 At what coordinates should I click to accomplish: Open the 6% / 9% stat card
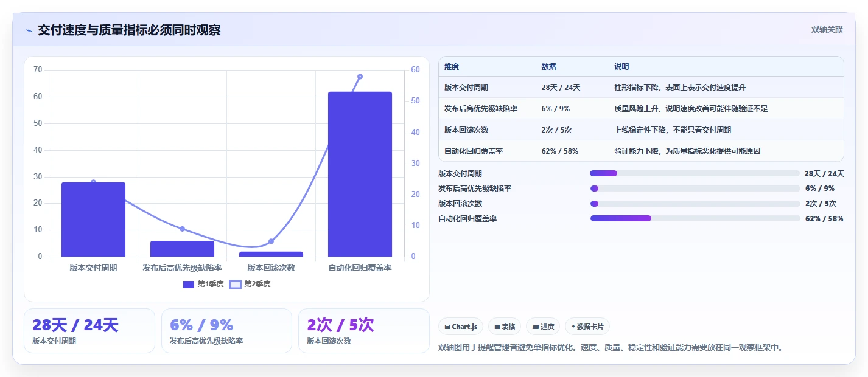(227, 331)
